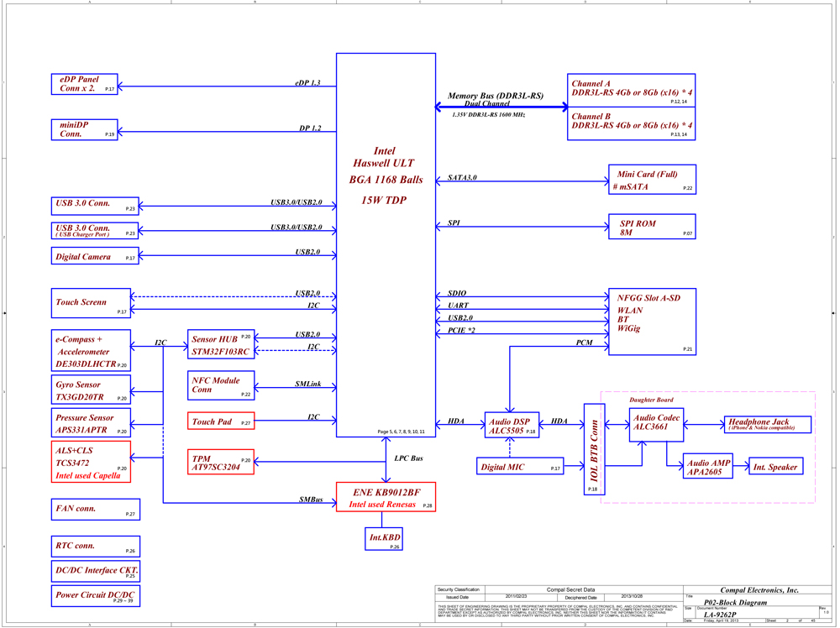Select the Int.KBD block
This screenshot has height=628, width=840.
[x=384, y=538]
